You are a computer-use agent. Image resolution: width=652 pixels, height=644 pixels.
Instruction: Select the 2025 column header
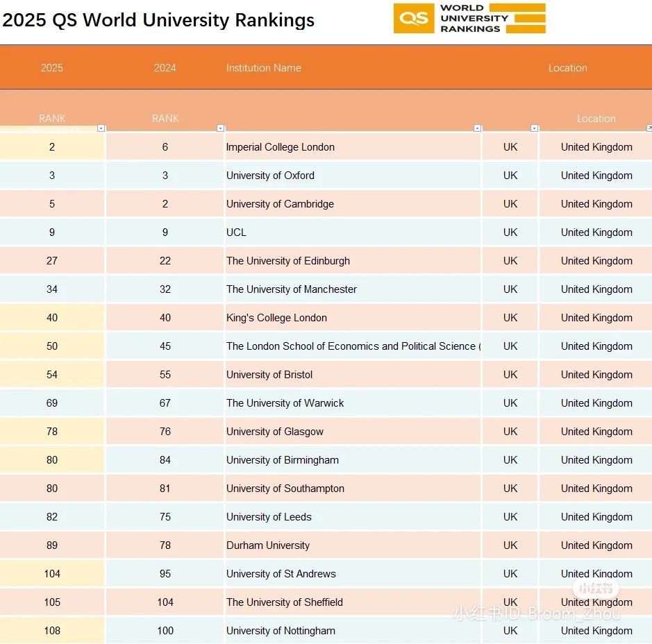(52, 67)
